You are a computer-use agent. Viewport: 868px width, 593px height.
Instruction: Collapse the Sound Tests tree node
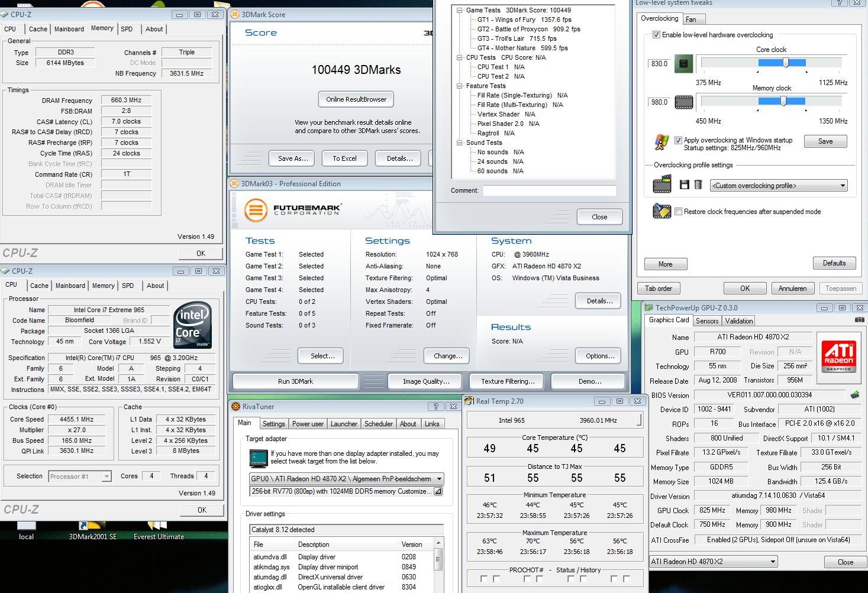coord(460,142)
